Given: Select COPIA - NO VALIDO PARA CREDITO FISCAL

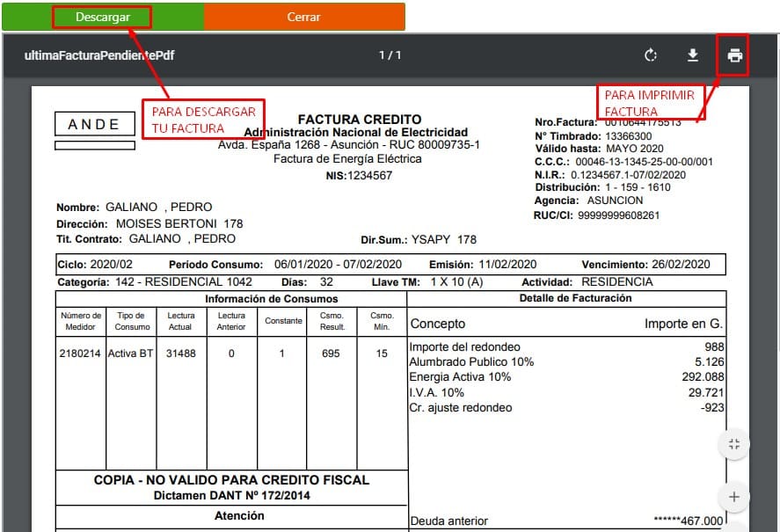Looking at the screenshot, I should point(232,480).
